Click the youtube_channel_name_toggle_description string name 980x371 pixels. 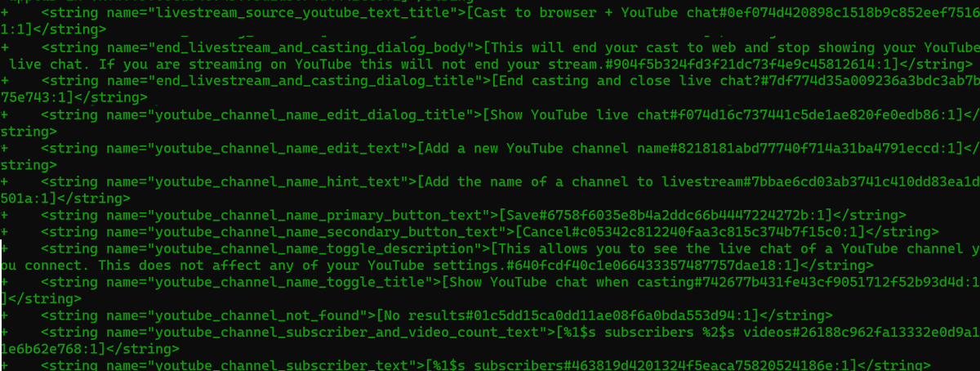click(x=311, y=248)
